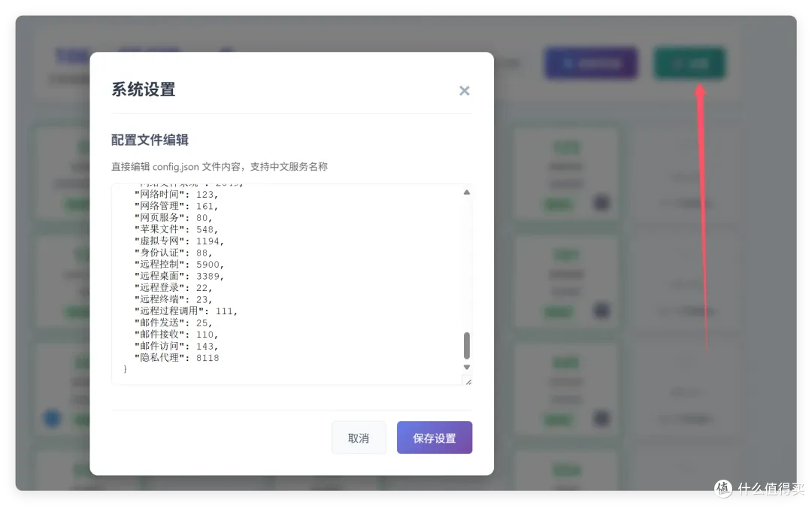Click the "远程登录": 22 line
This screenshot has width=812, height=506.
click(174, 287)
